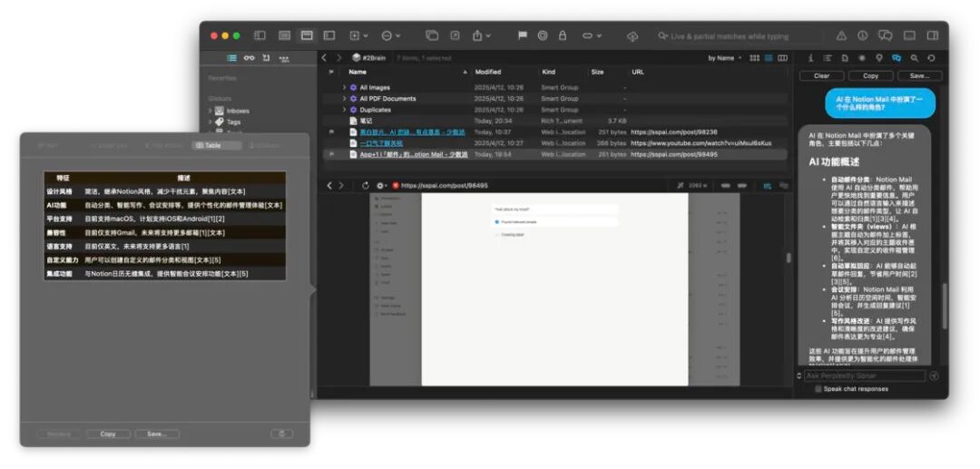Open the warning triangle log icon
This screenshot has height=469, width=980.
(x=841, y=35)
